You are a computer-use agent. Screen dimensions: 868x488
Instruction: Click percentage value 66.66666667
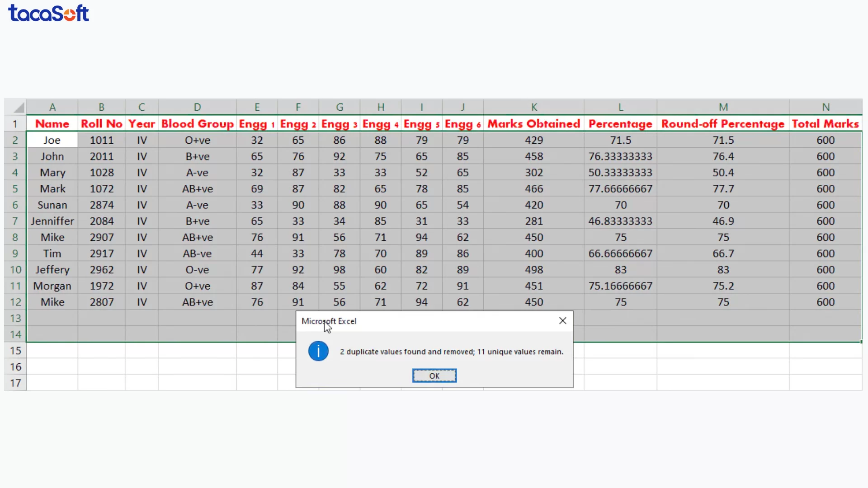620,253
